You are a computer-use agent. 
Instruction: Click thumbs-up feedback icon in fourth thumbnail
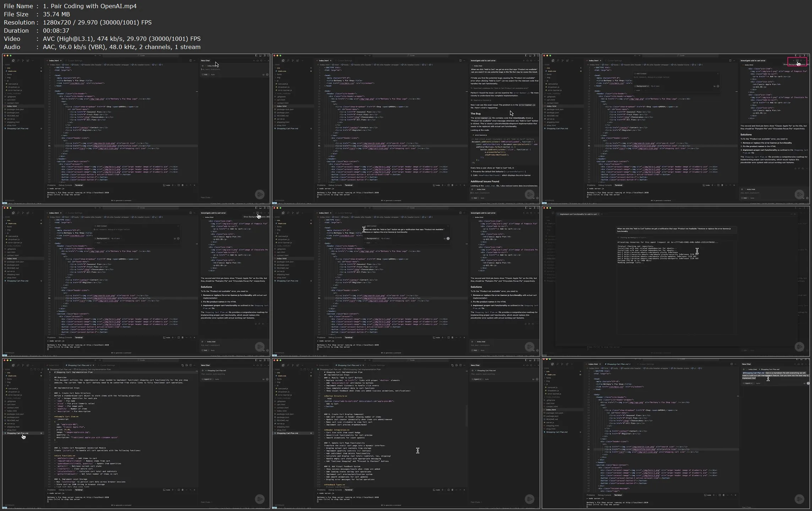[256, 324]
